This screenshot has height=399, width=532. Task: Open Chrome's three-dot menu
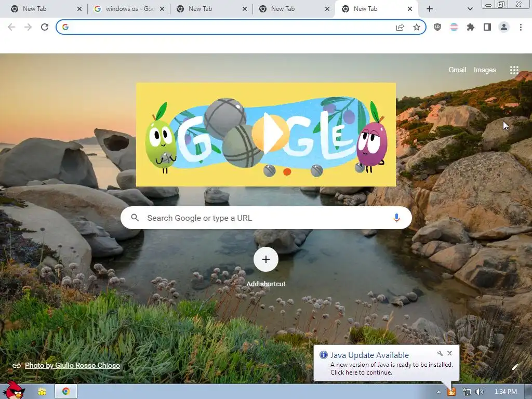click(521, 27)
